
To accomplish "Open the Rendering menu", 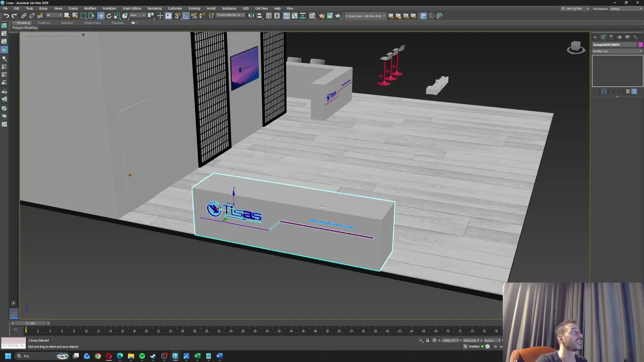I will pos(154,9).
